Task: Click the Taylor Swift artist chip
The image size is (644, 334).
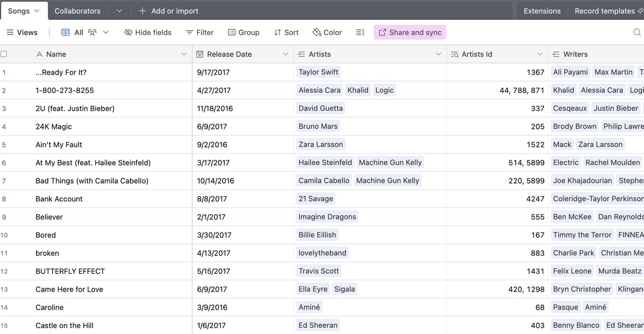Action: [318, 72]
